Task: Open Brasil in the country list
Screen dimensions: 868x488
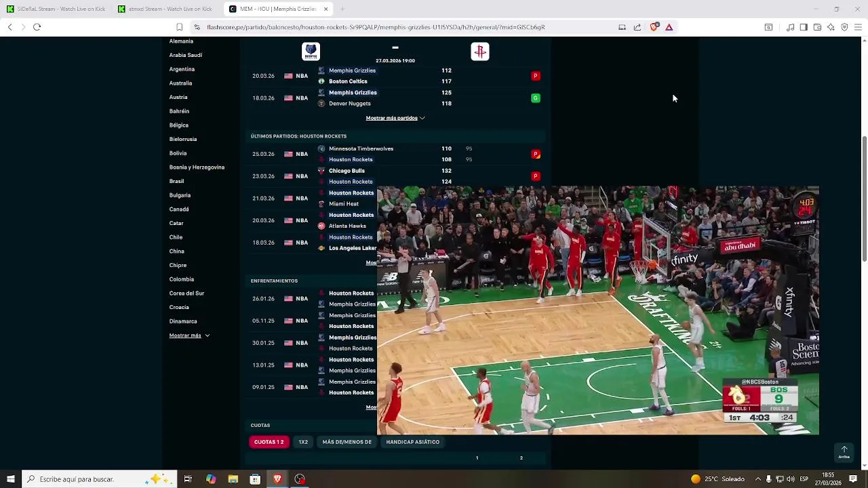Action: coord(176,182)
